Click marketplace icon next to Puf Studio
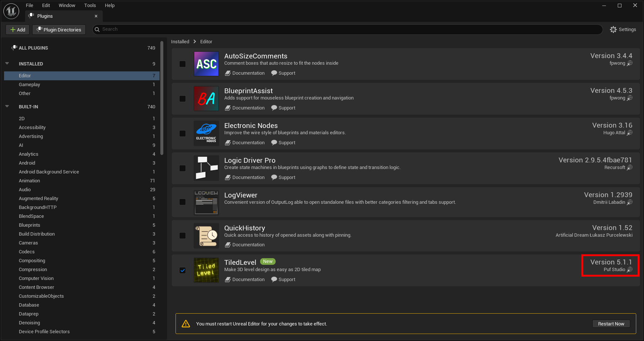The width and height of the screenshot is (644, 341). tap(630, 270)
